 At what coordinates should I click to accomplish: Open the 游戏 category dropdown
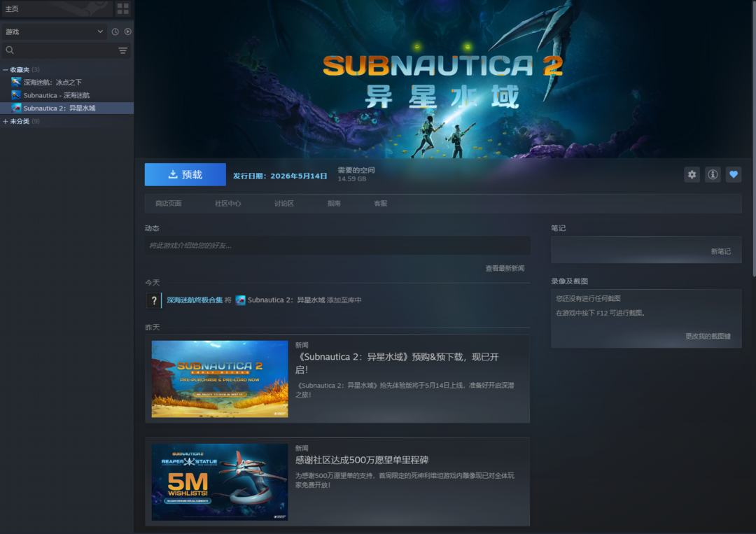point(53,31)
